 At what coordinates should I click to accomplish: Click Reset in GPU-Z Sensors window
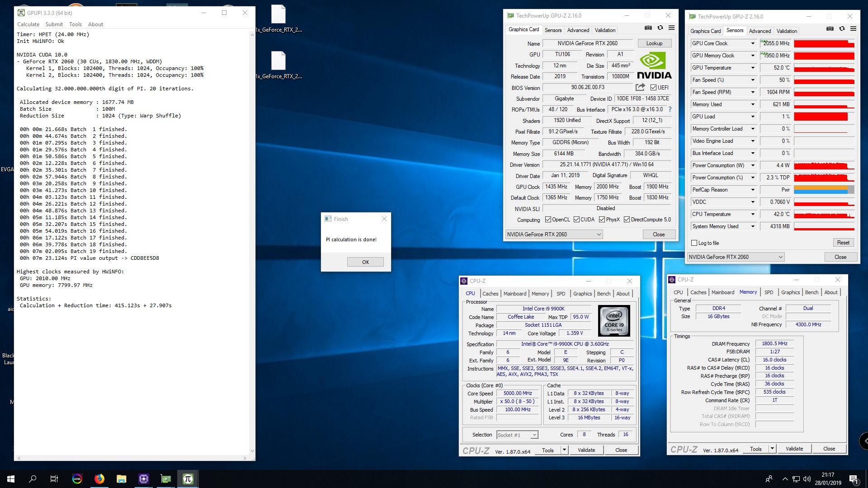[843, 243]
